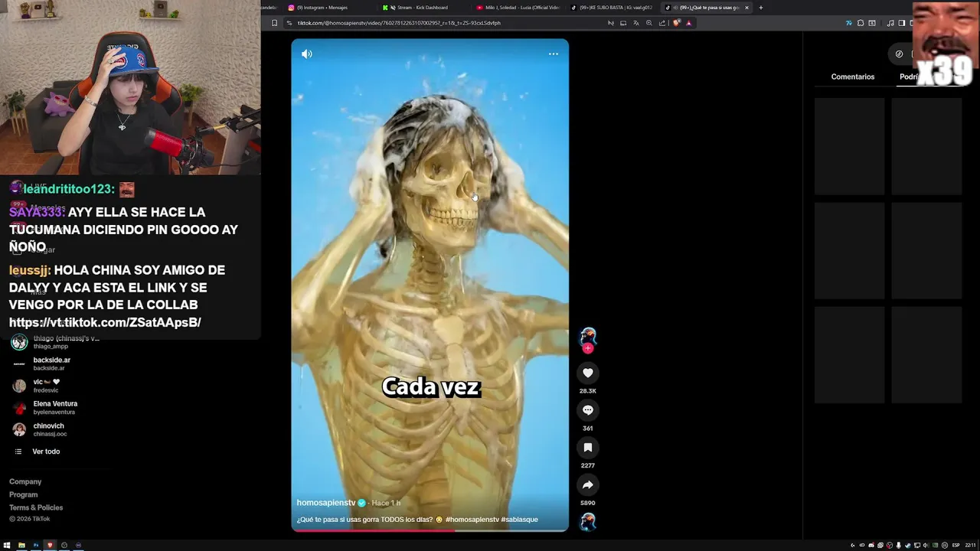The height and width of the screenshot is (551, 980).
Task: Click the translate icon in address bar
Action: click(x=636, y=23)
